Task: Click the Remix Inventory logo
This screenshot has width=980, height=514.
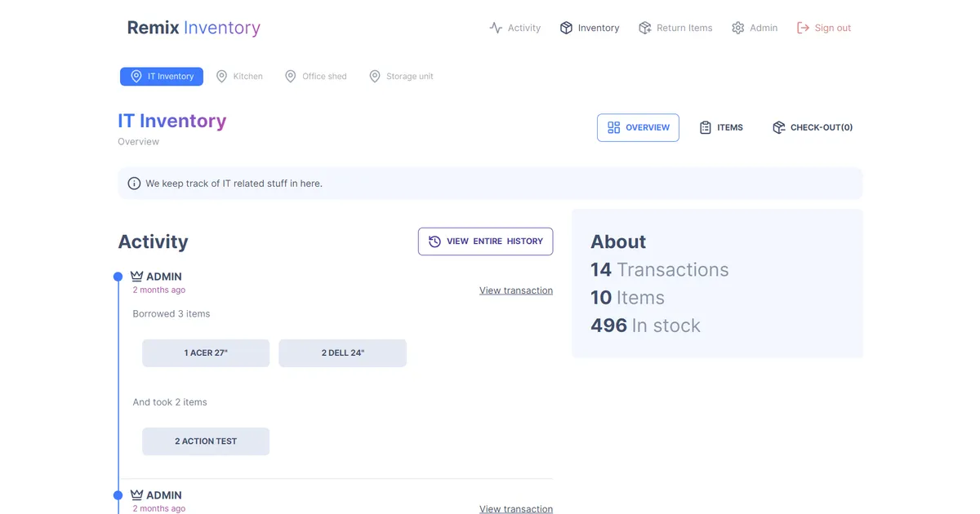Action: point(194,28)
